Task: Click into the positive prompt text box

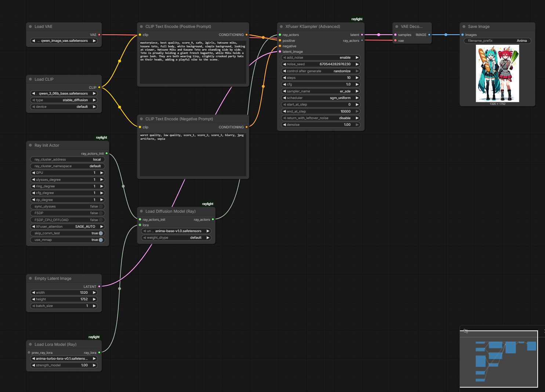Action: 193,62
